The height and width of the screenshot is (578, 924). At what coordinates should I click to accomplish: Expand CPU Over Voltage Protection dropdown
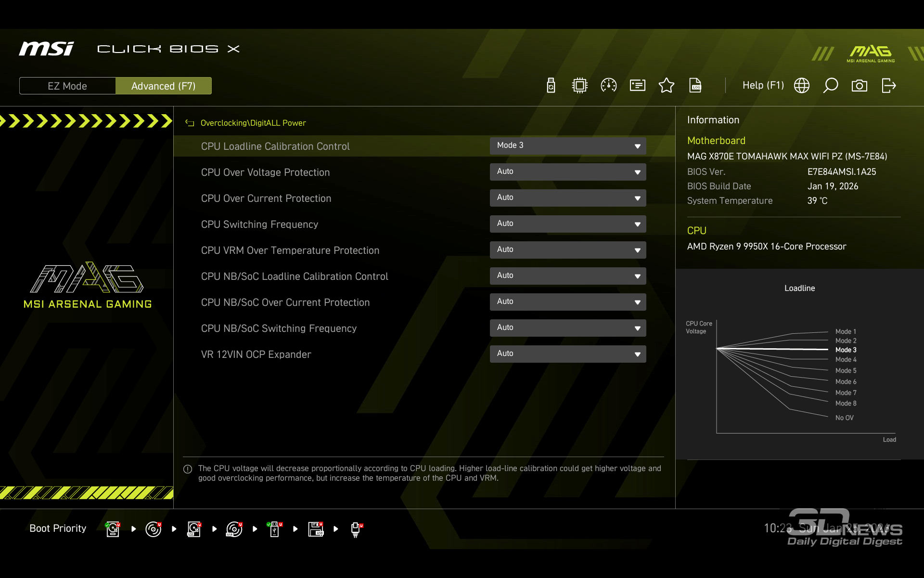[568, 172]
